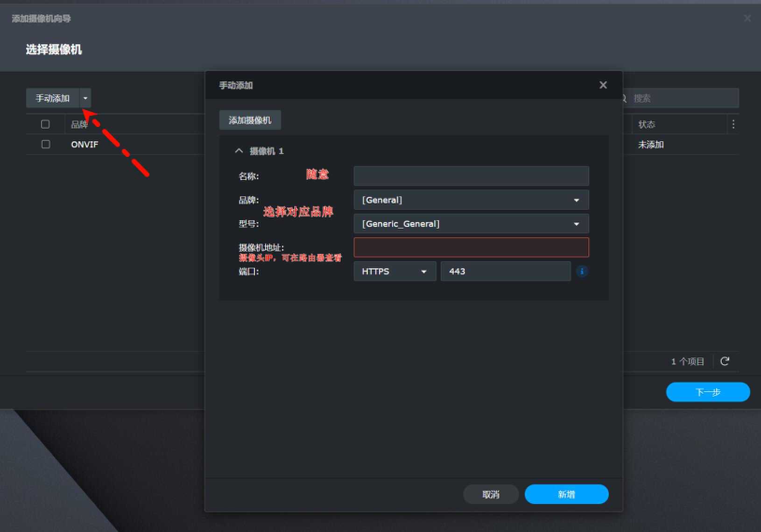
Task: Open the 品牌 [General] dropdown
Action: 471,200
